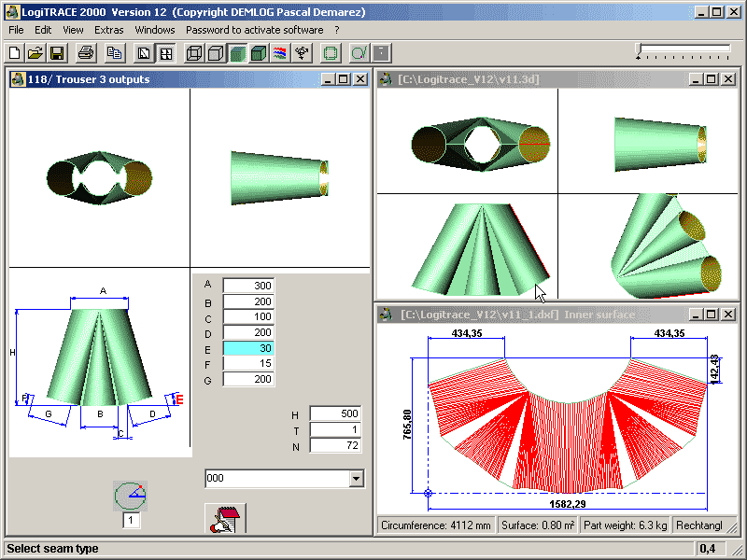Click the seam number field showing 1

point(131,521)
